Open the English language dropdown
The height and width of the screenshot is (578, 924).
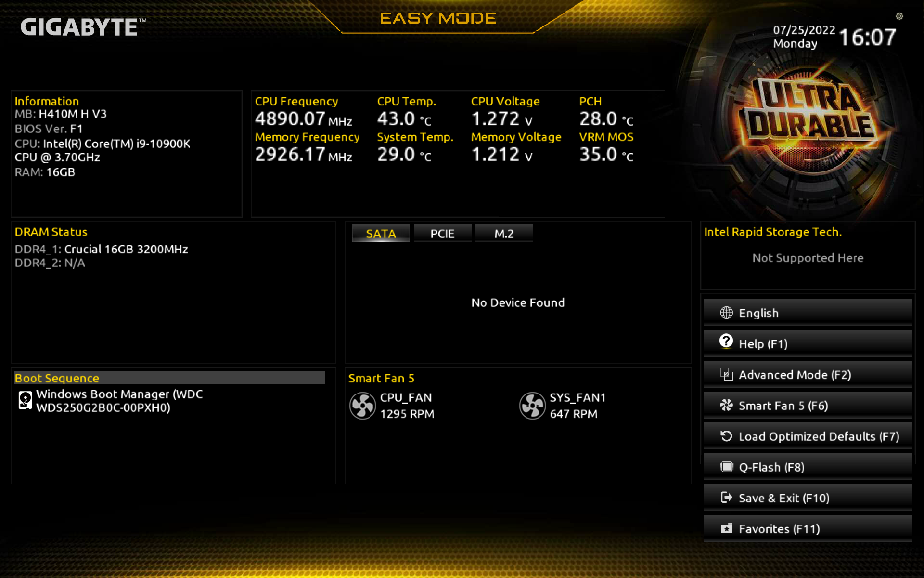pos(808,312)
